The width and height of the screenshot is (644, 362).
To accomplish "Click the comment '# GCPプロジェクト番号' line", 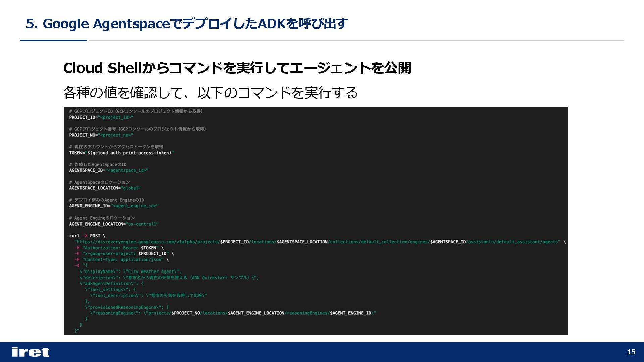I will click(138, 129).
